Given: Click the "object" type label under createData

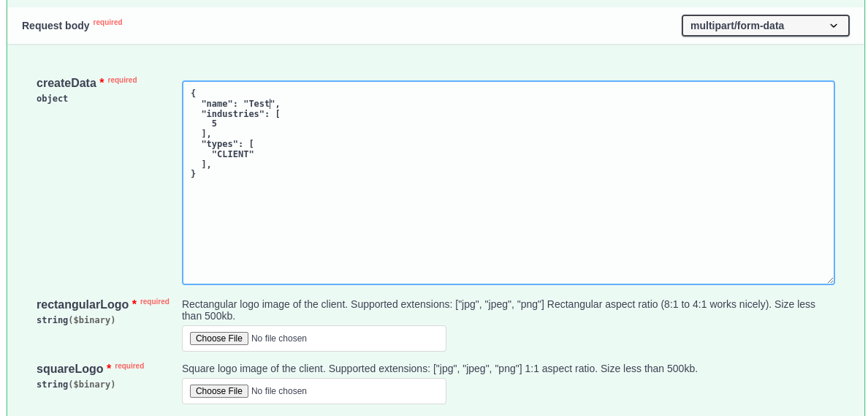Looking at the screenshot, I should [52, 99].
